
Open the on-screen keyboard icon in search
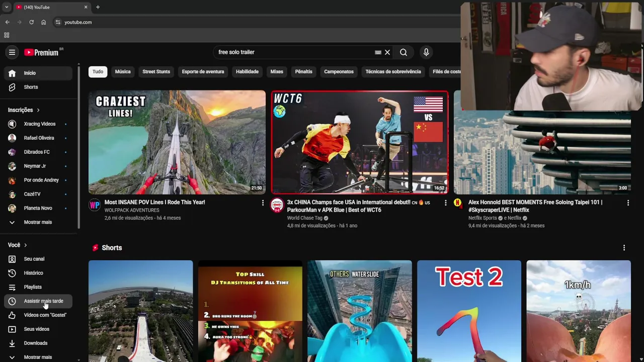tap(378, 52)
